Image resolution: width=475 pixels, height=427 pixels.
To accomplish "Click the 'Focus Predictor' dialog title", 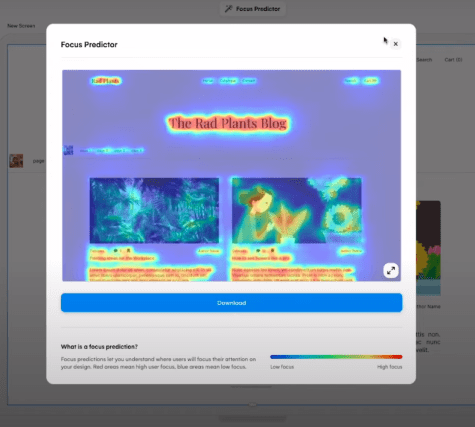I will click(89, 45).
